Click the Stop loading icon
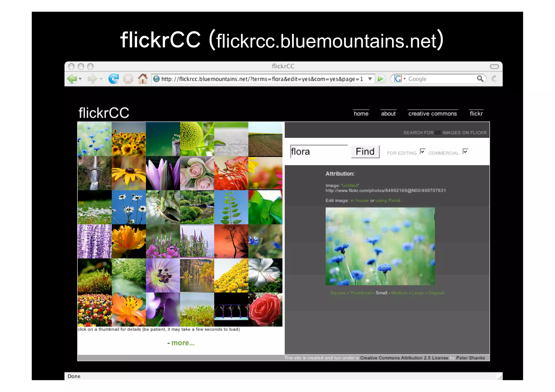Screen dimensions: 555x392 tap(128, 79)
